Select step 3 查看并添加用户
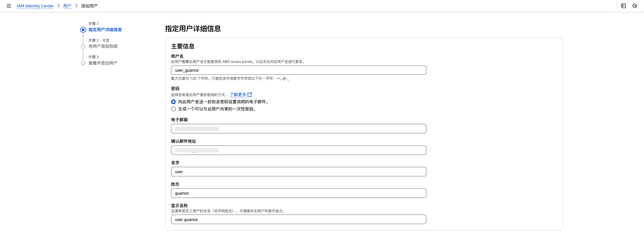The image size is (644, 236). coord(103,63)
